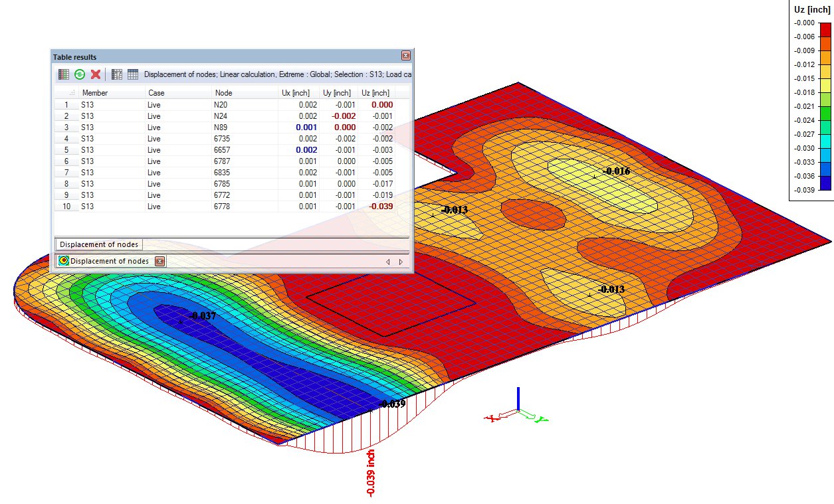Viewport: 834px width, 504px height.
Task: Click the colored table grid icon
Action: (x=64, y=74)
